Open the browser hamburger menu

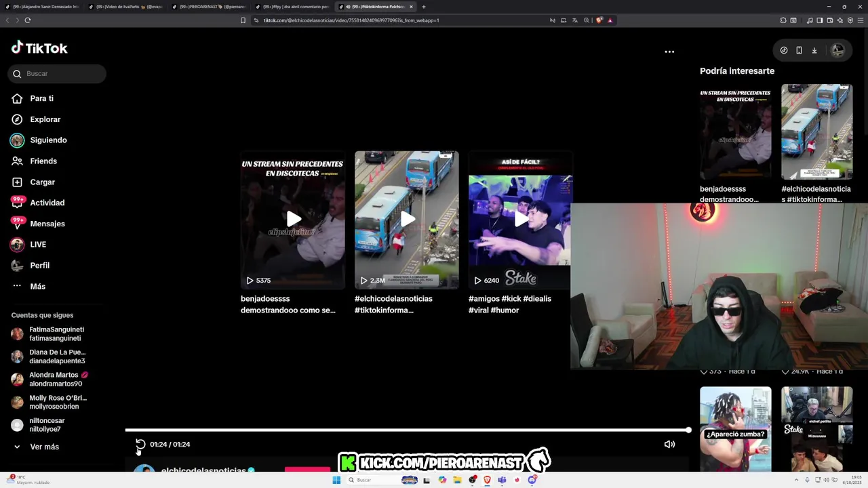pos(860,20)
